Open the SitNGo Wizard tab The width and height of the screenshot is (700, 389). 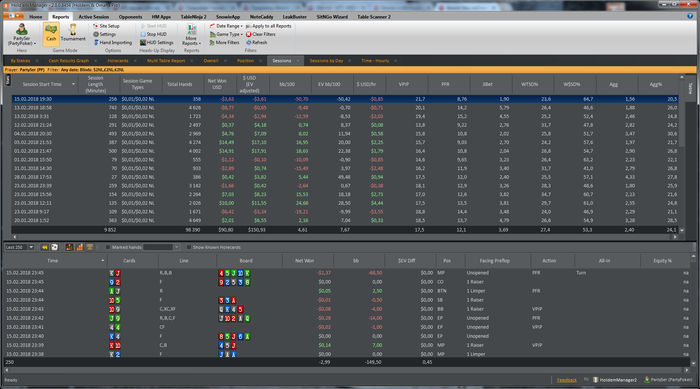tap(332, 17)
